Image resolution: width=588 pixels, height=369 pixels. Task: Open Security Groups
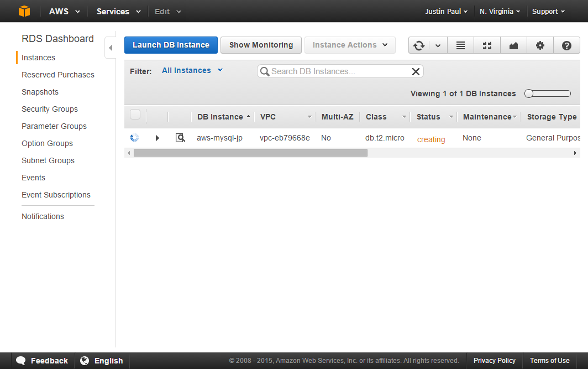pos(50,109)
